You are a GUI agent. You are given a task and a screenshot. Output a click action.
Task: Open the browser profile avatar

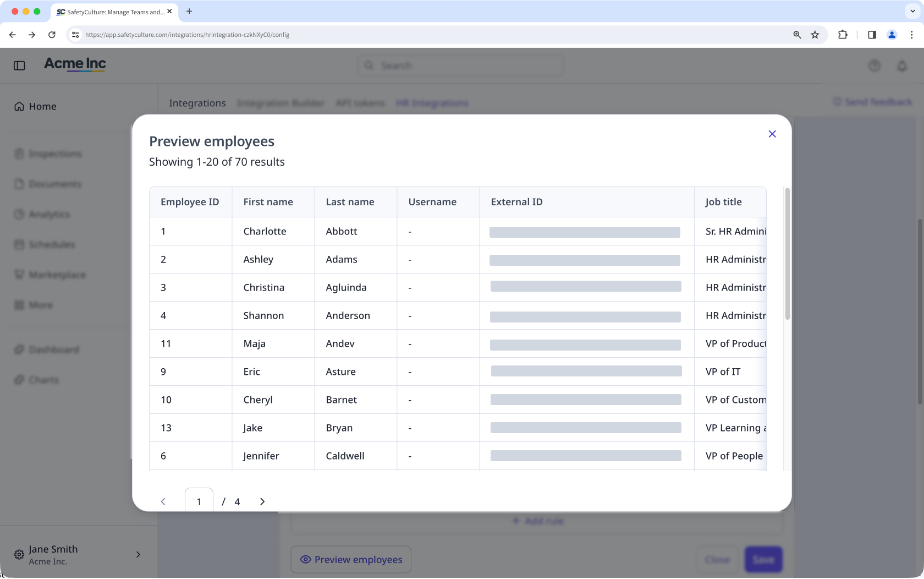[x=892, y=35]
